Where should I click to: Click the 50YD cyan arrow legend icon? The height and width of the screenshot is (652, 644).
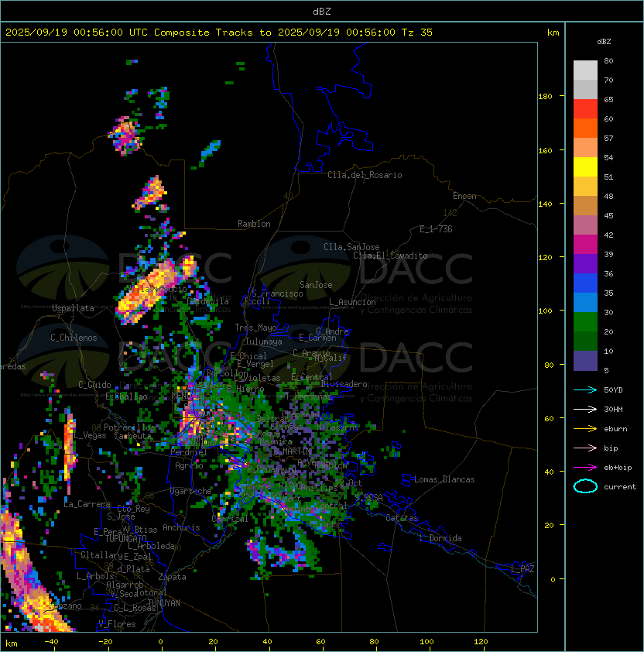[x=585, y=390]
